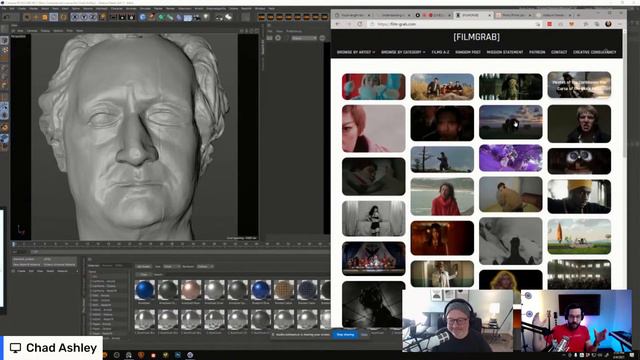Image resolution: width=640 pixels, height=360 pixels.
Task: Open the viewport Cameras menu
Action: point(32,31)
